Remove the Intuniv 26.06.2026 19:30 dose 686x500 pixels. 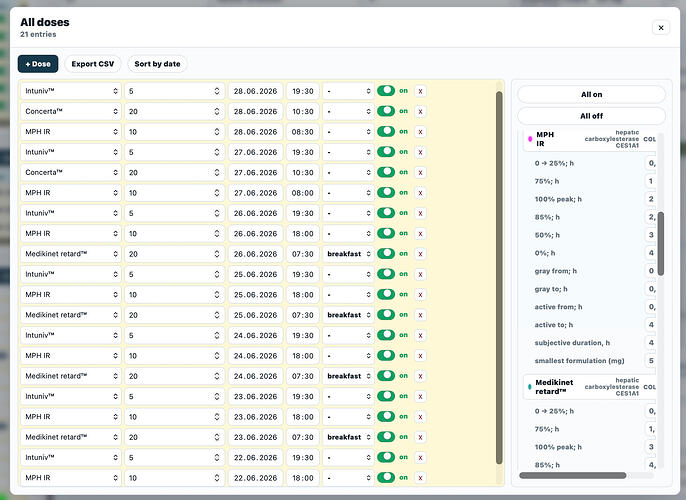click(x=420, y=213)
